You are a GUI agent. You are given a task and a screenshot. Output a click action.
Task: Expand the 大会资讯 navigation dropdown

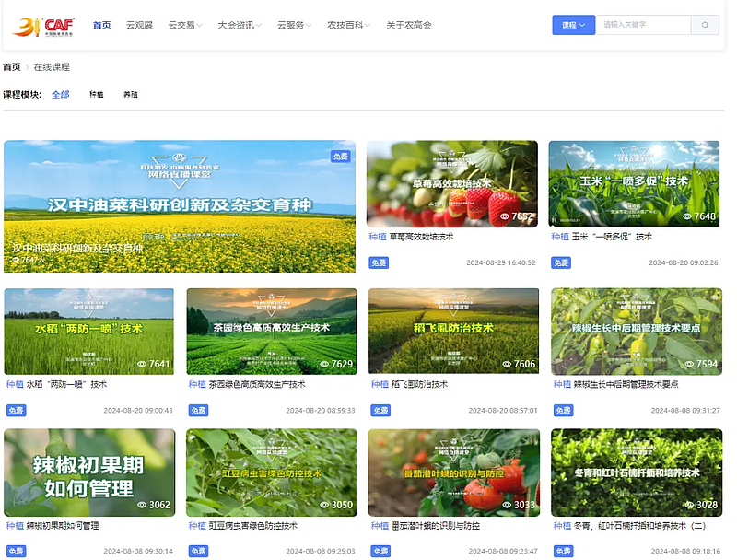click(x=240, y=25)
